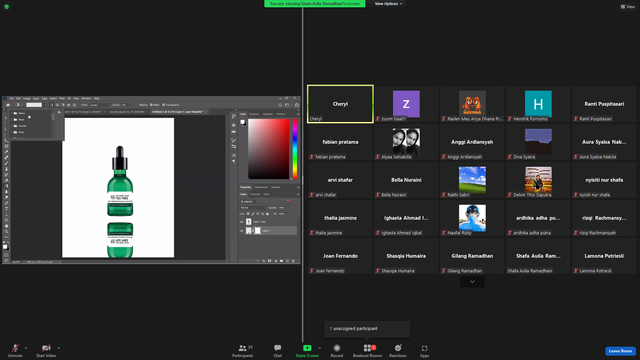The height and width of the screenshot is (360, 640).
Task: Choose the Diamond Gradient style icon
Action: [74, 105]
